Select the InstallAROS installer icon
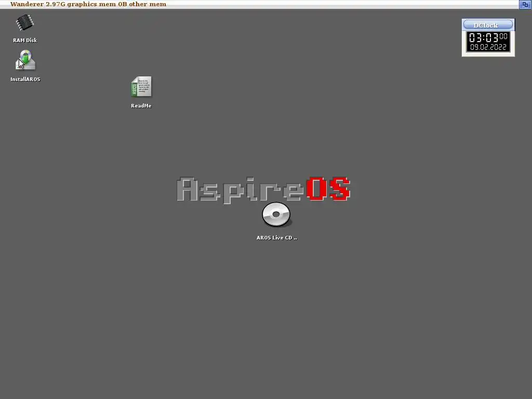This screenshot has height=399, width=532. point(25,60)
